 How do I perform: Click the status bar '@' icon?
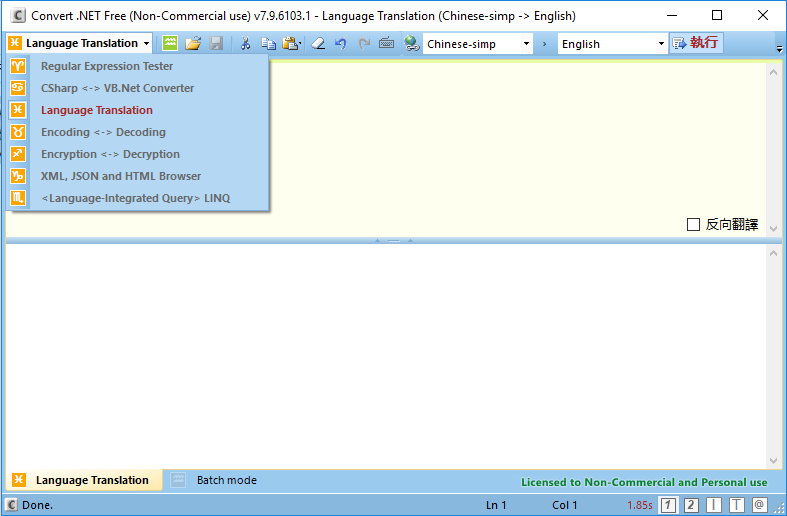[759, 504]
